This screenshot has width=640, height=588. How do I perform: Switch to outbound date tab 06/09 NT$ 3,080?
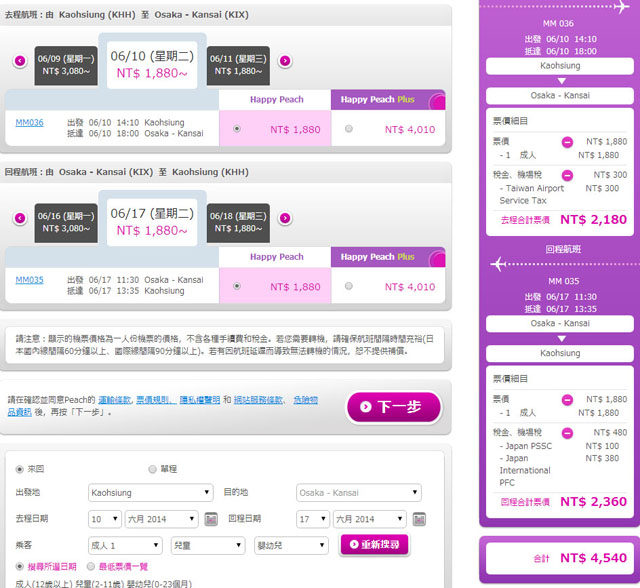click(x=66, y=66)
